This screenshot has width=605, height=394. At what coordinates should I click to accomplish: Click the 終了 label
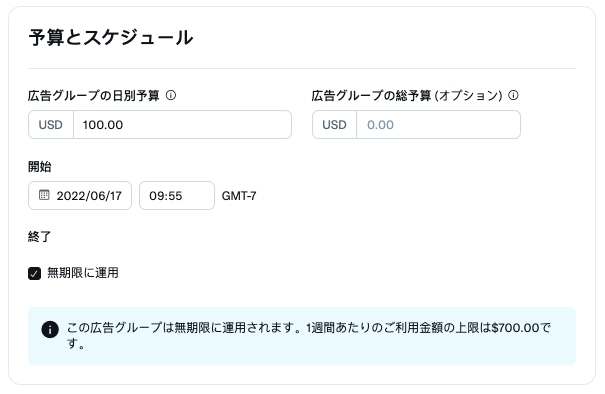[39, 236]
